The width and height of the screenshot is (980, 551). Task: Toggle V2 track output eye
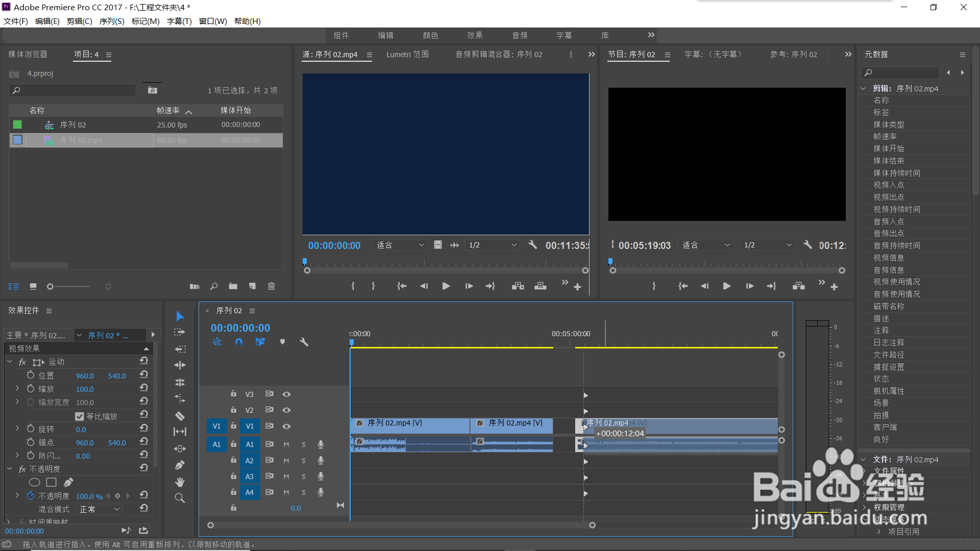tap(287, 410)
